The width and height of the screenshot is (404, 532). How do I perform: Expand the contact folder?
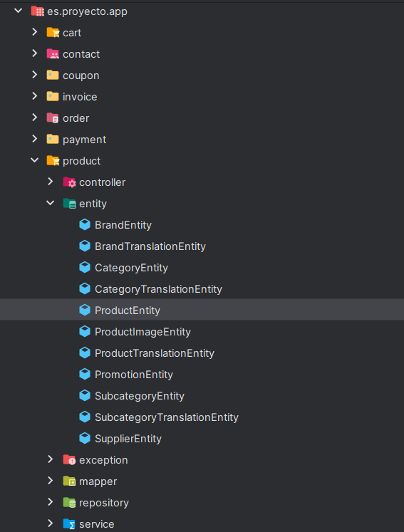pos(35,53)
